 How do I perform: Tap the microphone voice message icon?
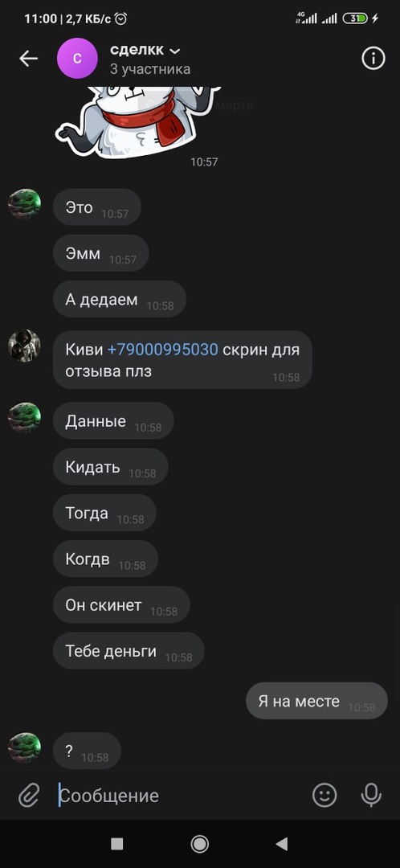coord(371,796)
